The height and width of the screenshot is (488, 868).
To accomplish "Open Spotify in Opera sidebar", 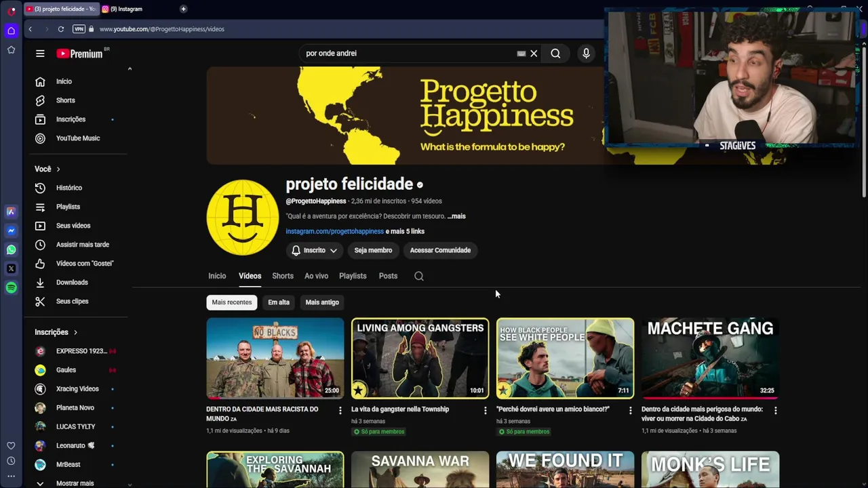I will click(11, 287).
